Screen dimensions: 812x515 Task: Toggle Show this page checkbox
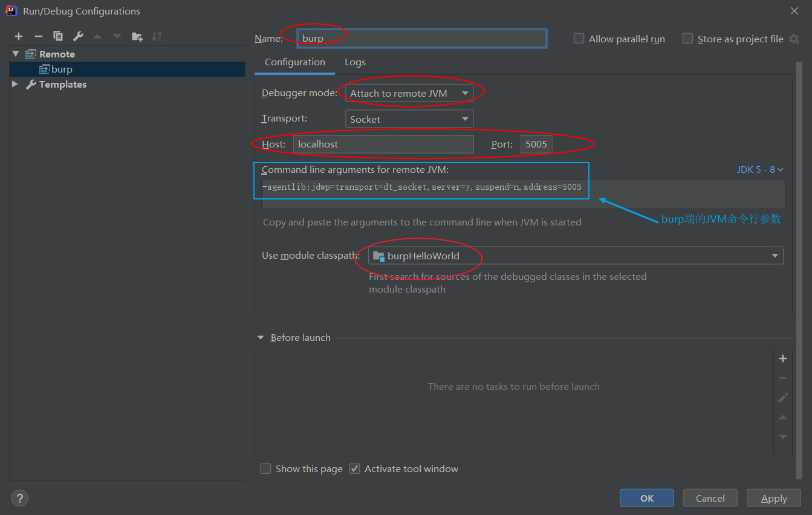point(265,468)
